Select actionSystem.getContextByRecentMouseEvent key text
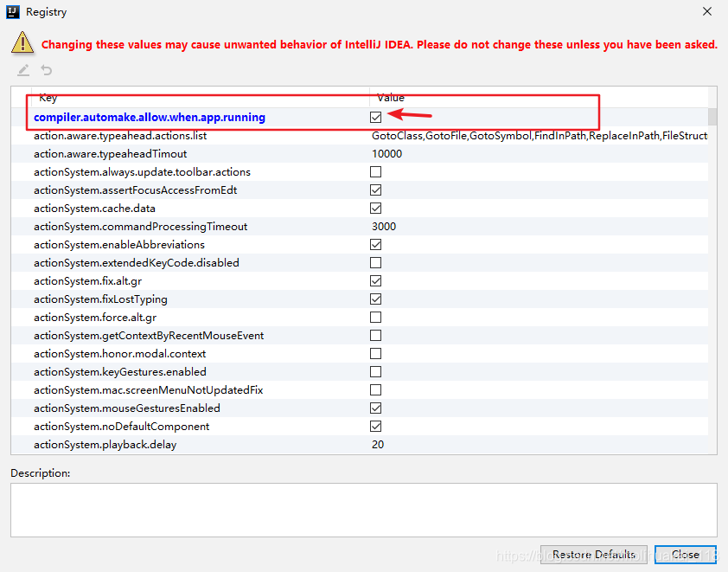This screenshot has height=572, width=728. coord(149,335)
